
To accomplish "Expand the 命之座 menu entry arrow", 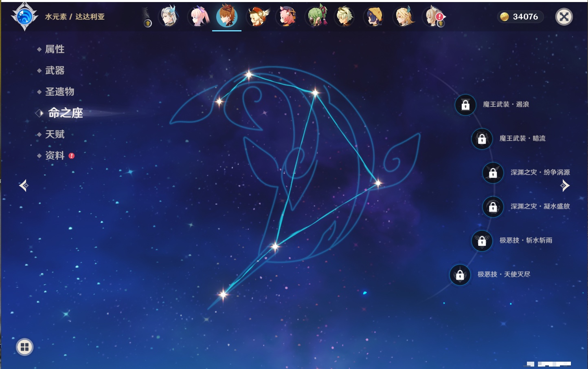I will [x=39, y=113].
